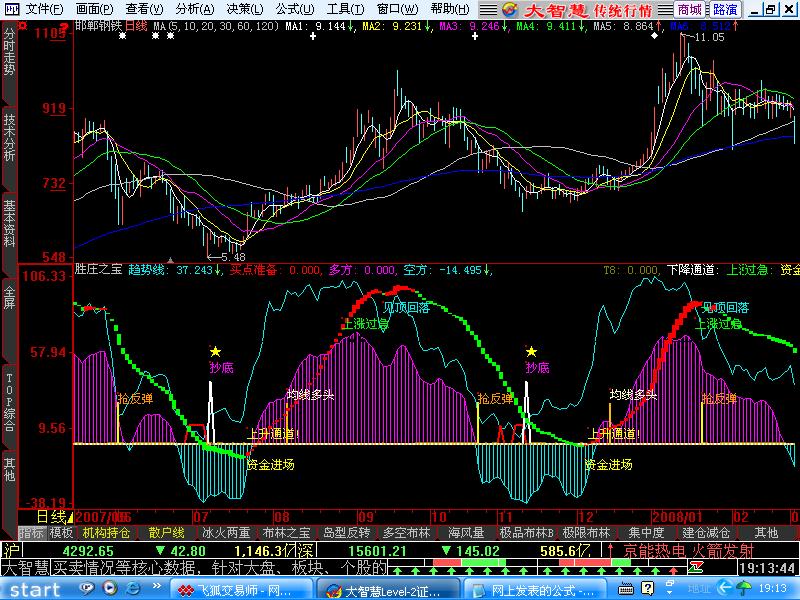
Task: Click the 空方: -14.495 readout
Action: pyautogui.click(x=447, y=270)
